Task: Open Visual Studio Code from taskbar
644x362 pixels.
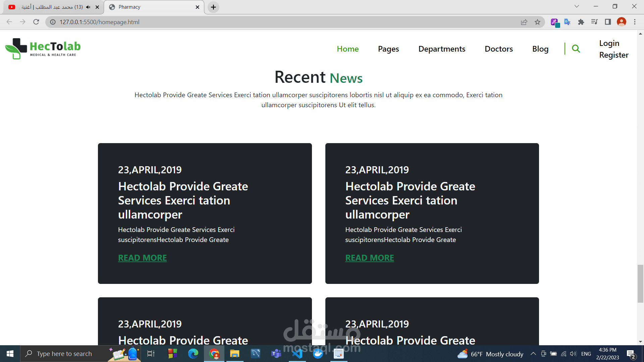Action: click(297, 354)
